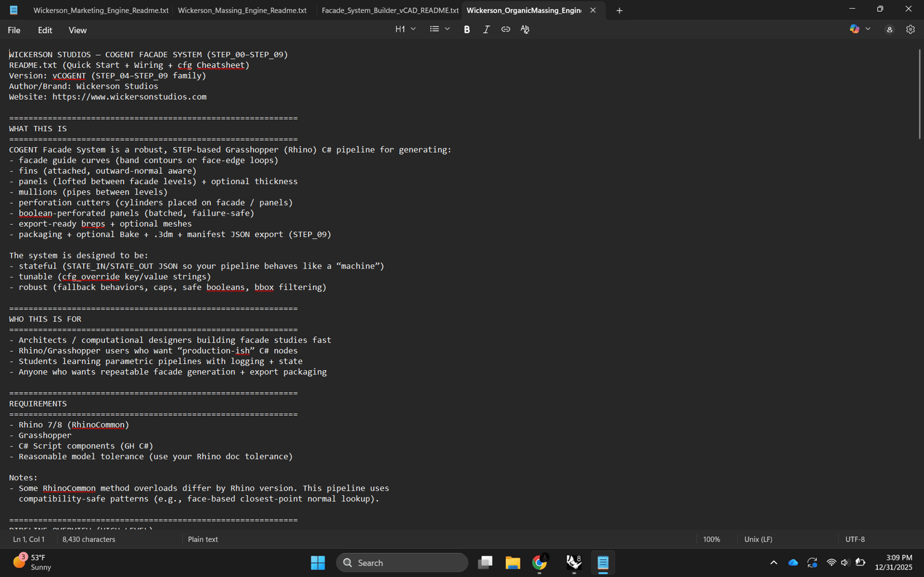Screen dimensions: 924x577
Task: Click the 8,430 characters count
Action: [89, 539]
